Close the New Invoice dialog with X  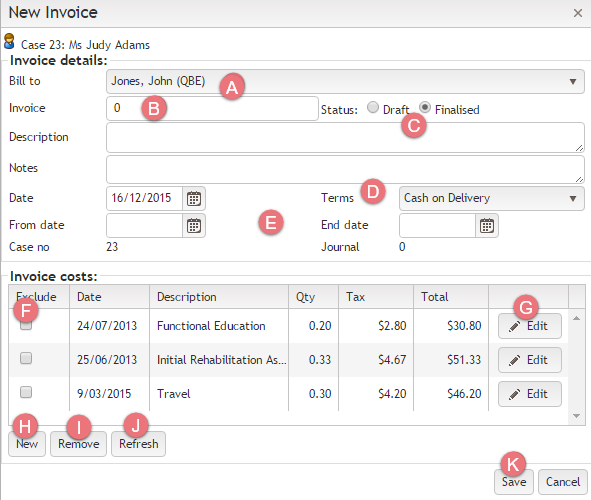[x=577, y=13]
